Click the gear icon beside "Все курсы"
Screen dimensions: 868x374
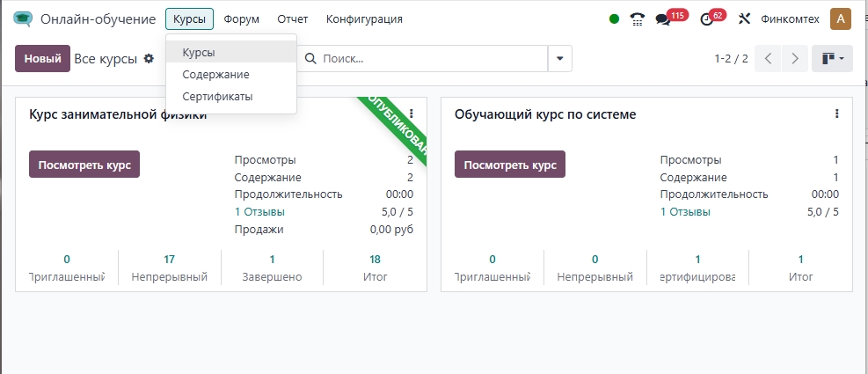tap(149, 59)
